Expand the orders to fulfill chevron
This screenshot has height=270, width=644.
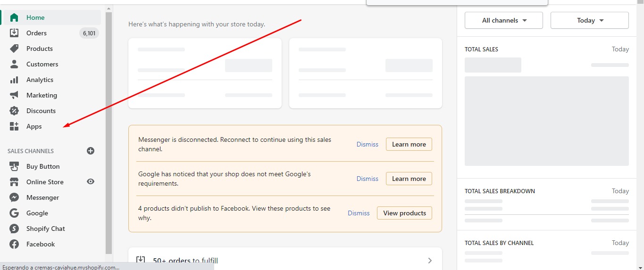tap(429, 261)
